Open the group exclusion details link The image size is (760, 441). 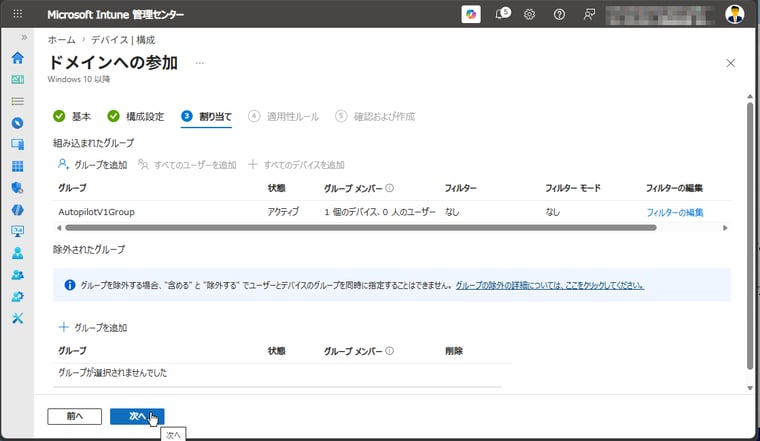pyautogui.click(x=550, y=285)
